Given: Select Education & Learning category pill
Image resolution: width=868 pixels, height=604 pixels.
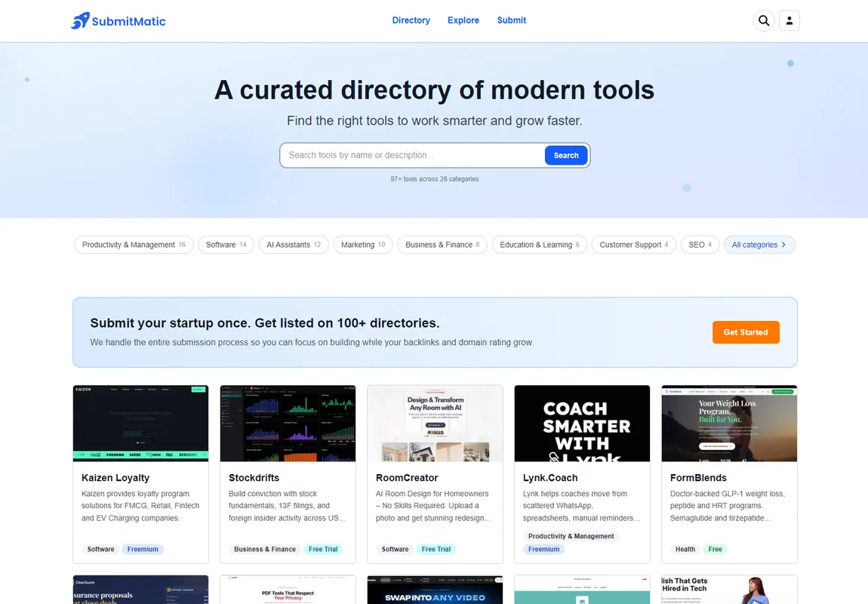Looking at the screenshot, I should tap(539, 245).
